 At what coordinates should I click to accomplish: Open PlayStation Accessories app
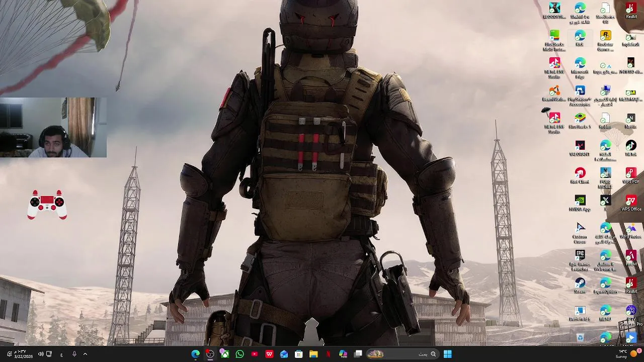tap(580, 96)
